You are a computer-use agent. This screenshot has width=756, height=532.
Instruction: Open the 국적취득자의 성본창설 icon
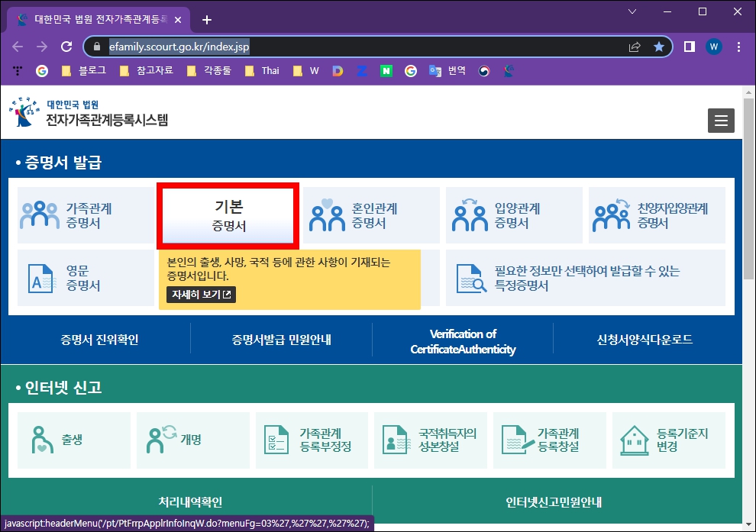coord(431,440)
